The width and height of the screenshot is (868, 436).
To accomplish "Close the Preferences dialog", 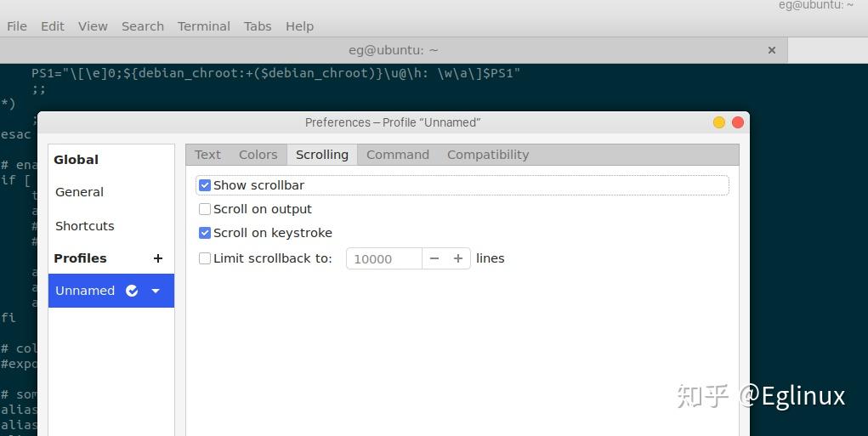I will (x=738, y=122).
